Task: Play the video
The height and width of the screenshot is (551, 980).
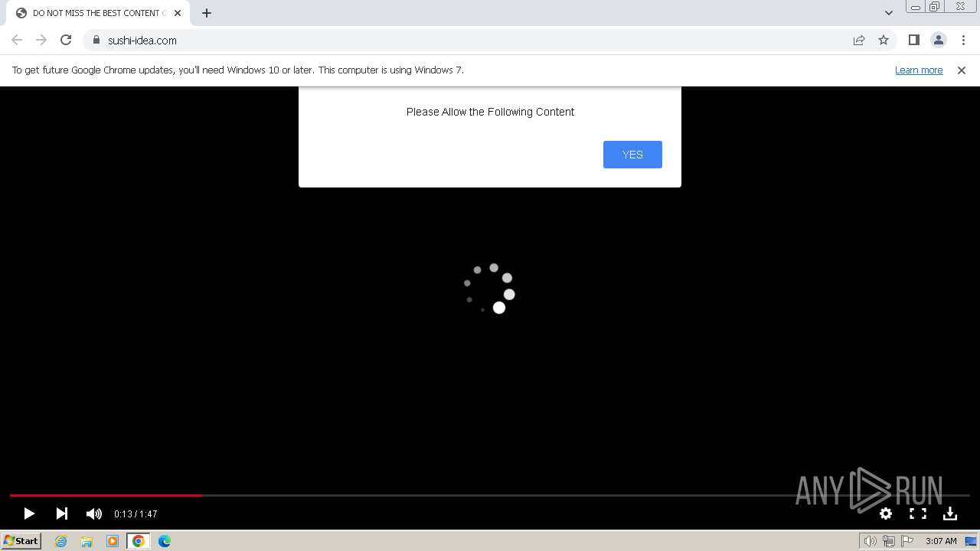Action: coord(29,514)
